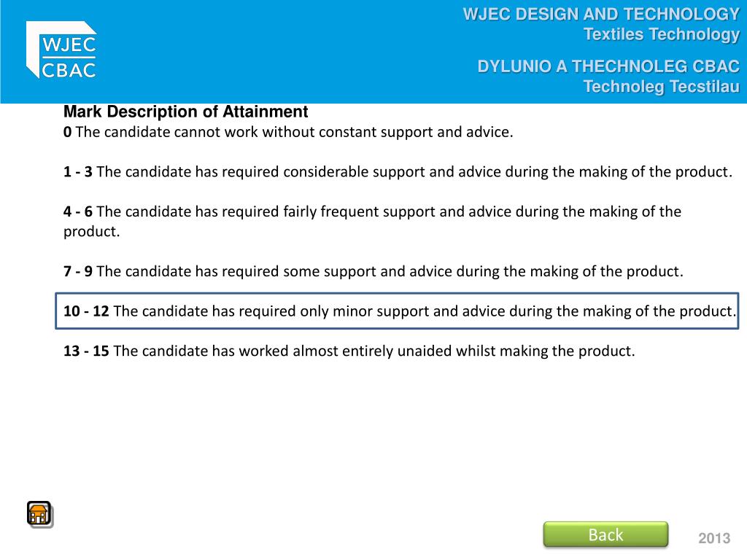Click the green Back button
This screenshot has width=747, height=560.
point(605,534)
